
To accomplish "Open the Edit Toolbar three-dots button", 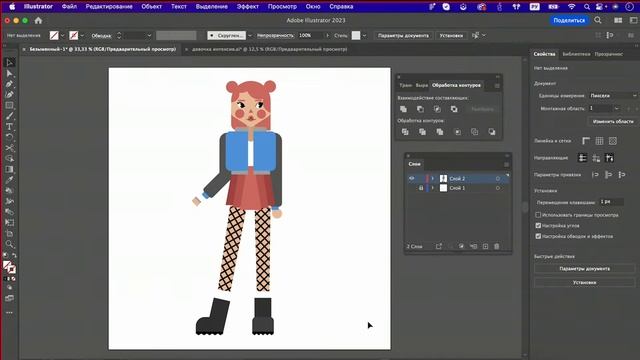I will tap(10, 313).
